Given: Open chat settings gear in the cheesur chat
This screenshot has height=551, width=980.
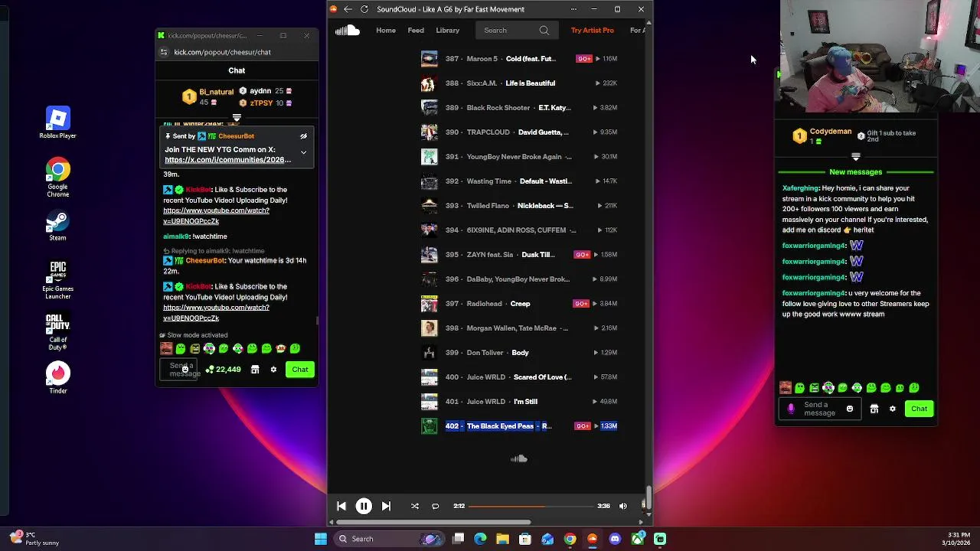Looking at the screenshot, I should [273, 370].
